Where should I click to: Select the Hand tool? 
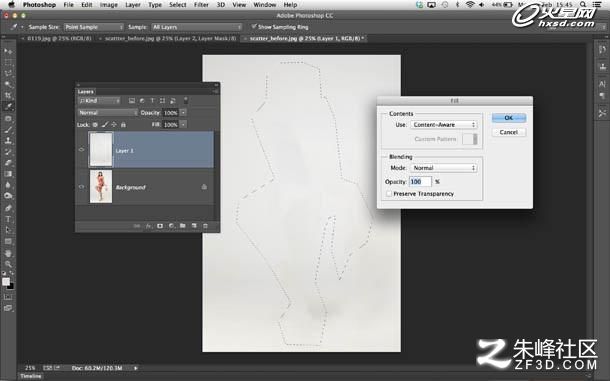(8, 253)
